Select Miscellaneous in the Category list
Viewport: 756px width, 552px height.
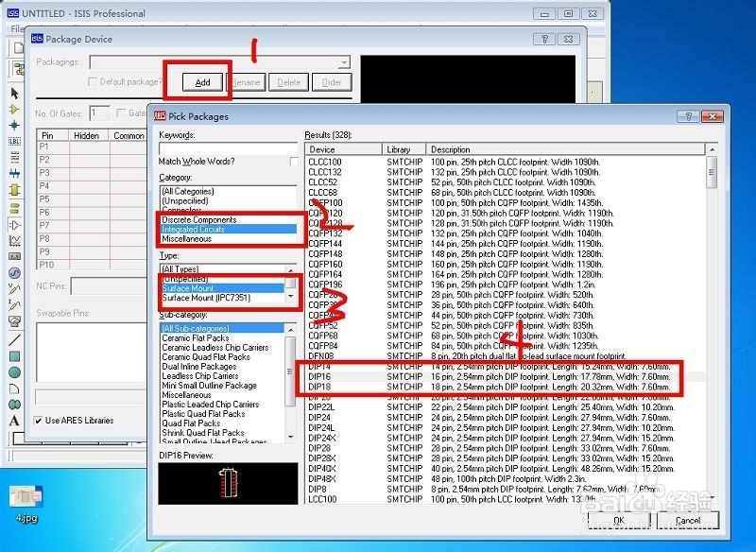[x=186, y=239]
